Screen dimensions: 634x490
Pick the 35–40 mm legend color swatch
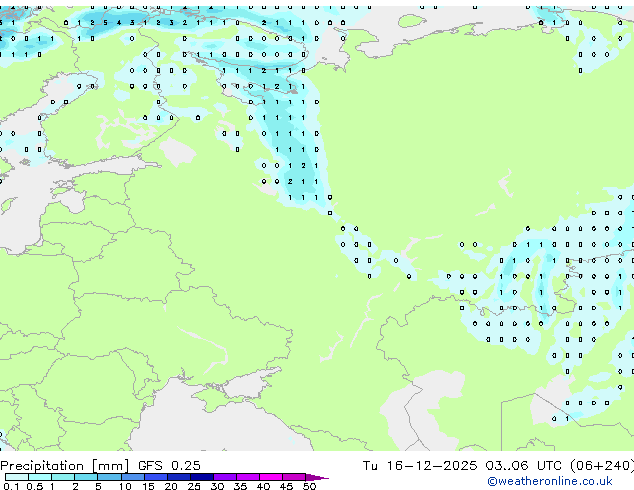pos(248,477)
